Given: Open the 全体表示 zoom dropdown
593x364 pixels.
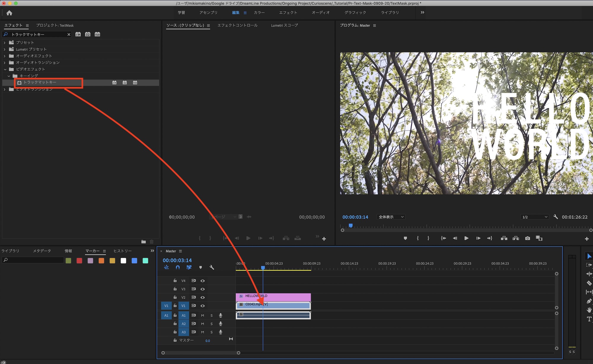Looking at the screenshot, I should [x=391, y=217].
